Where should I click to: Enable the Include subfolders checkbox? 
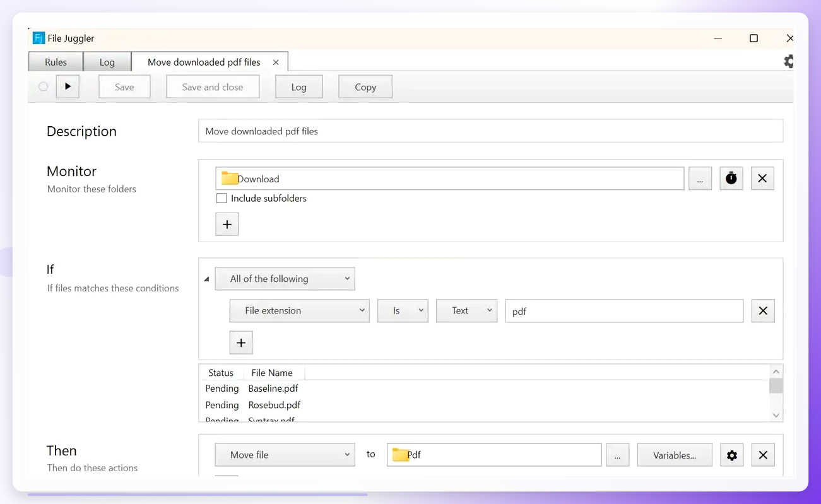click(x=221, y=198)
